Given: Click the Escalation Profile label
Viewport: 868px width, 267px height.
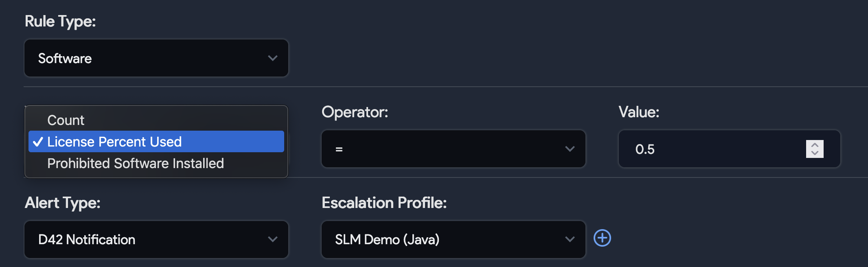Looking at the screenshot, I should click(384, 202).
